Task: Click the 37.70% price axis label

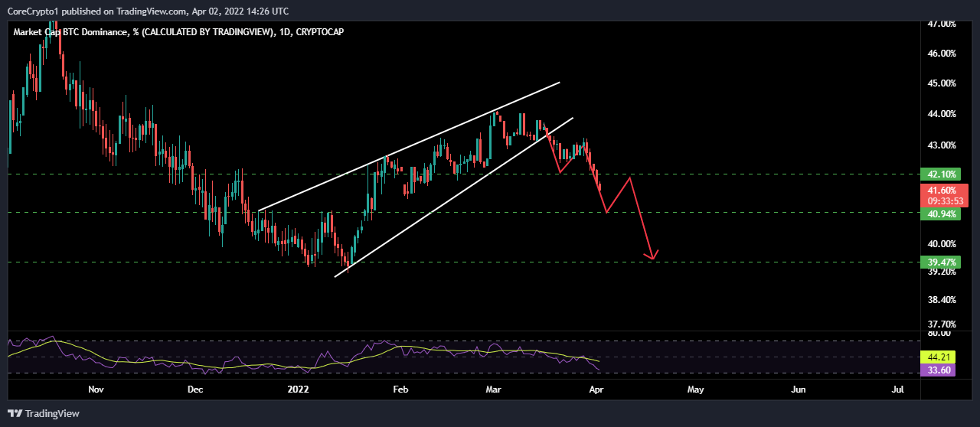Action: (x=940, y=324)
